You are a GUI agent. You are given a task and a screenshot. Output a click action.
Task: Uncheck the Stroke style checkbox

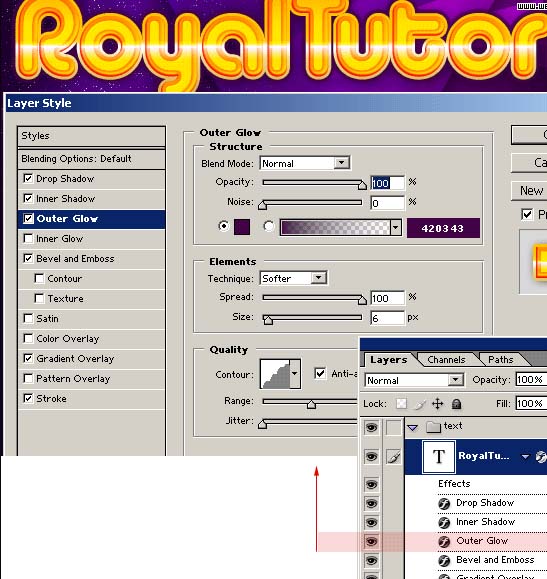click(28, 398)
